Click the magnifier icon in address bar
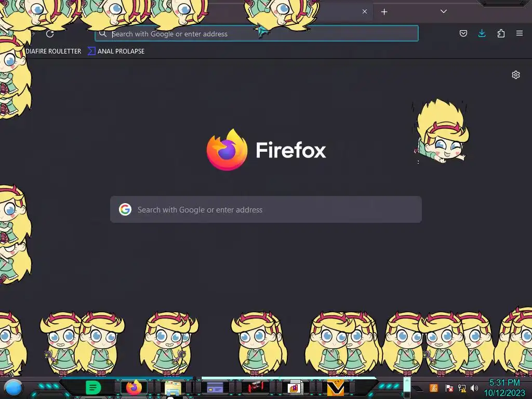Image resolution: width=532 pixels, height=399 pixels. (x=103, y=34)
